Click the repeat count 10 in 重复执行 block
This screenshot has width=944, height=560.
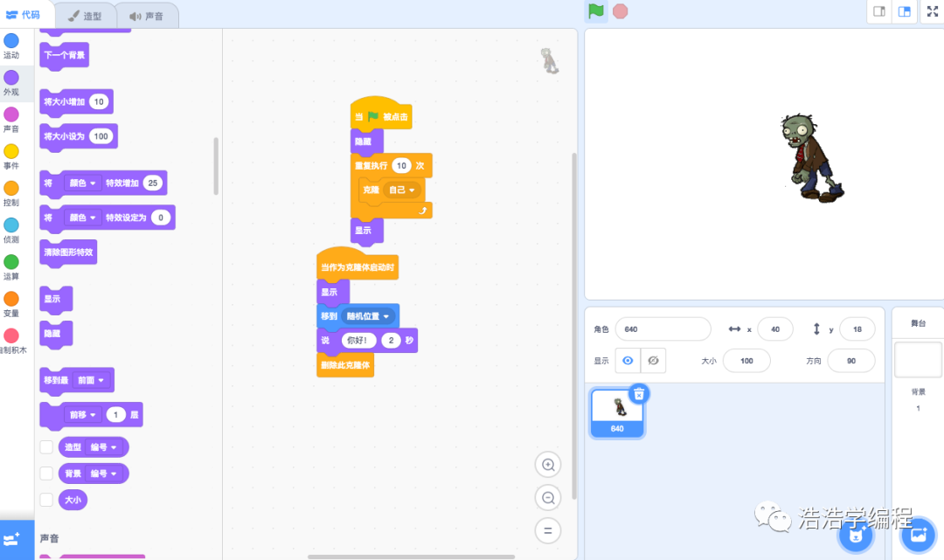tap(401, 165)
